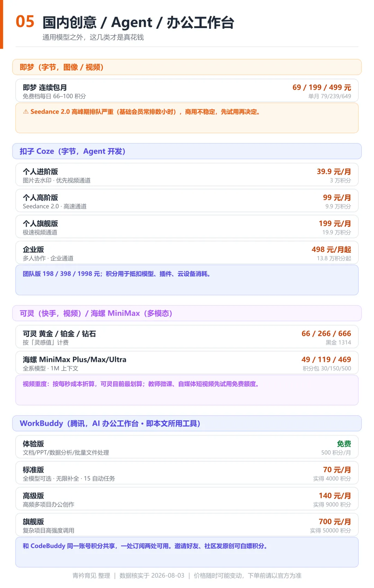Click 海螺 MiniMax Plus/Max/Ultra plan name
Viewport: 374px width, 588px height.
[74, 360]
